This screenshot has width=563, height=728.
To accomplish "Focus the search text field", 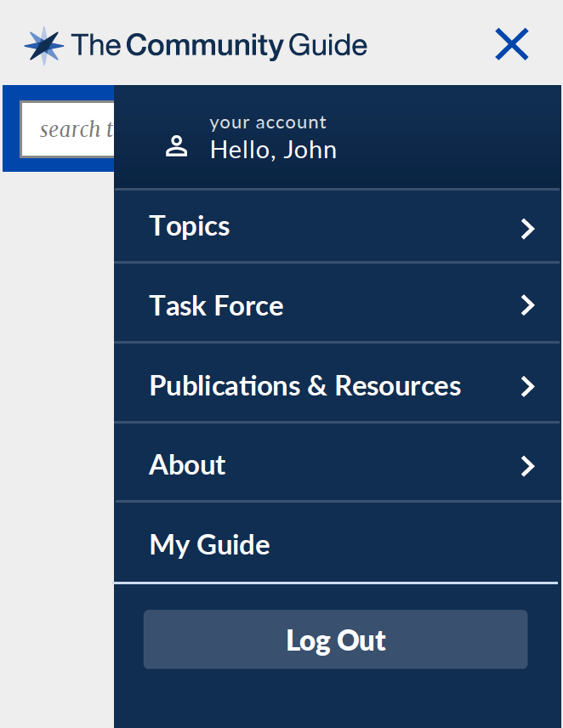I will point(67,129).
